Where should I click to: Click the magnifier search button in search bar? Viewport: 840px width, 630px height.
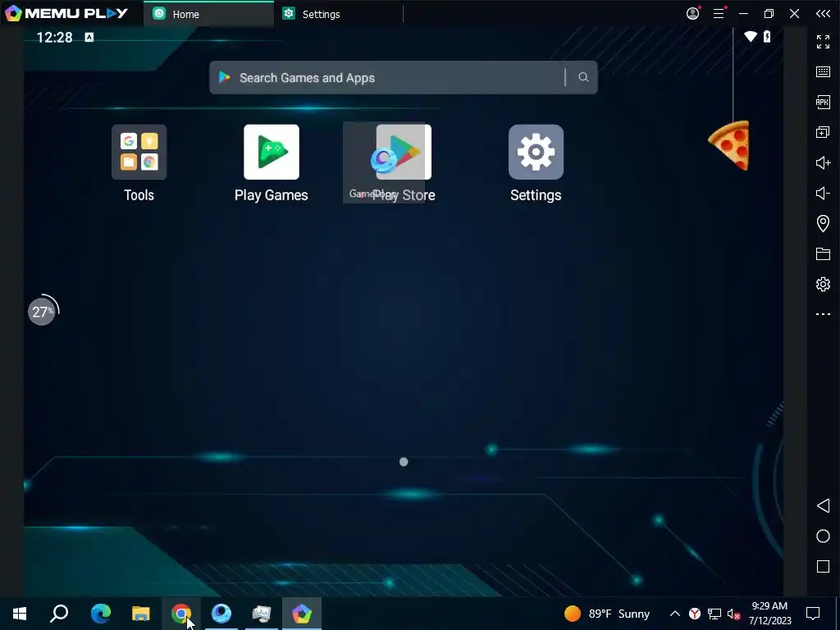click(x=583, y=78)
